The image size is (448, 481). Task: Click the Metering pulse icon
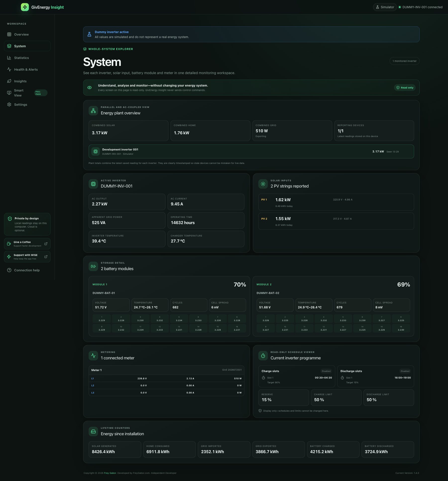point(93,356)
